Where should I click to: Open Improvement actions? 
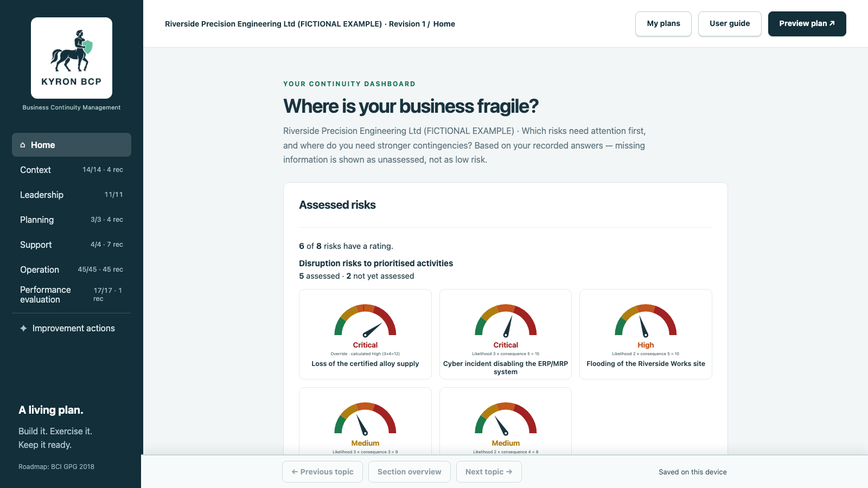pyautogui.click(x=72, y=328)
